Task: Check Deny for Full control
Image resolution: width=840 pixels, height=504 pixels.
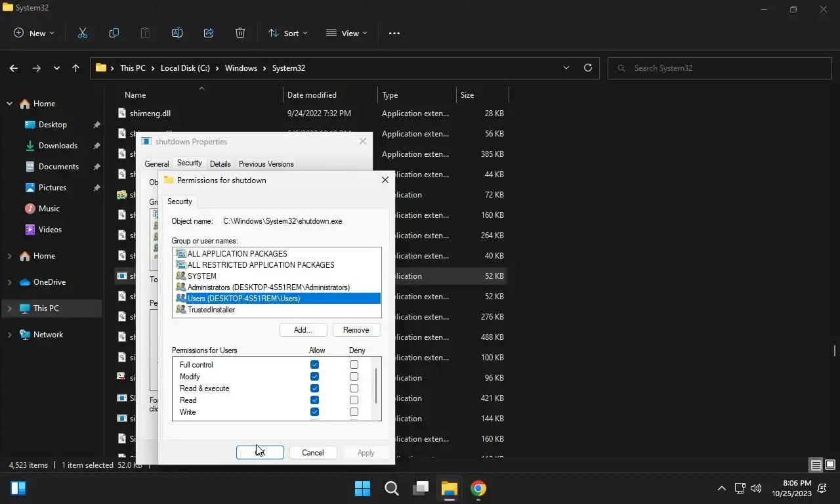Action: pos(354,364)
